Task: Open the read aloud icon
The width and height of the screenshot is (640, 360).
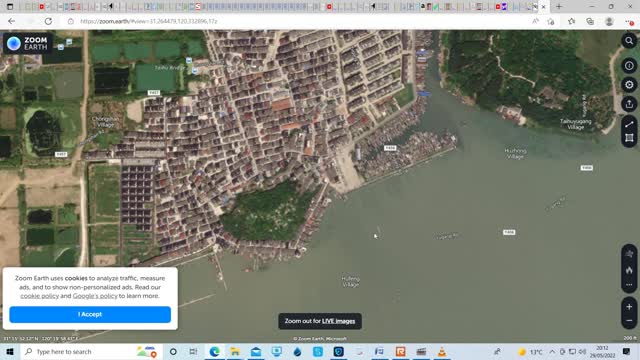Action: [x=535, y=21]
